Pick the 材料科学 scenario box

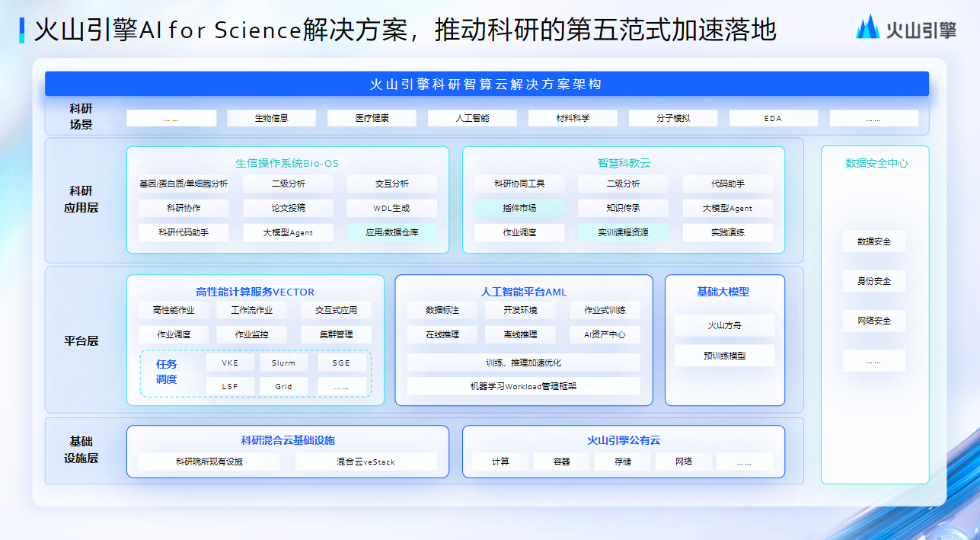573,118
